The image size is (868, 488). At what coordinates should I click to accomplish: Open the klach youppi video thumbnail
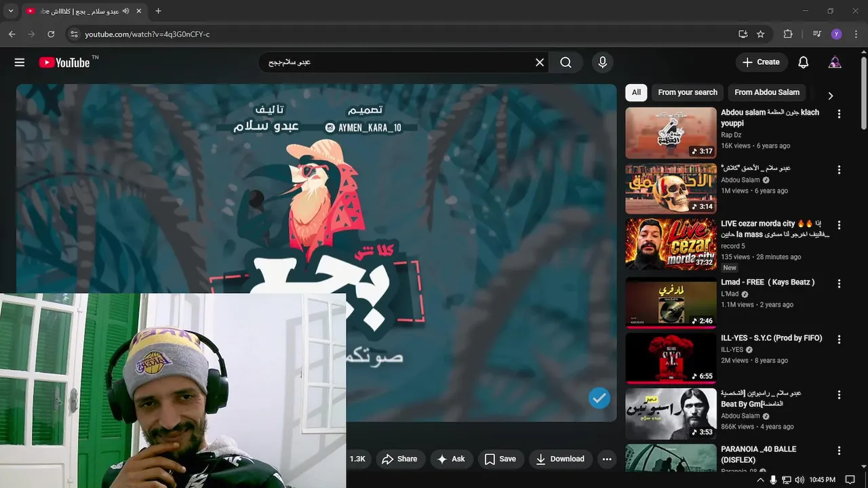671,133
